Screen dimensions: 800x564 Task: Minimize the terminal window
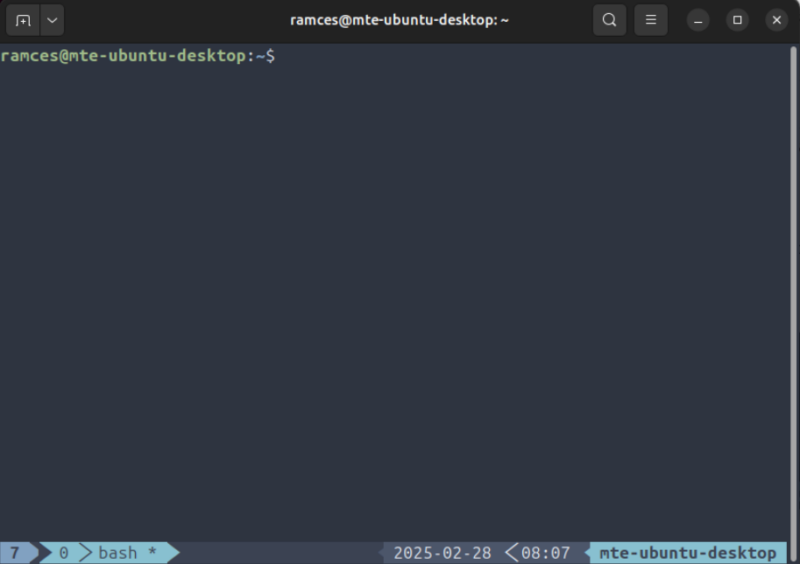(x=698, y=20)
